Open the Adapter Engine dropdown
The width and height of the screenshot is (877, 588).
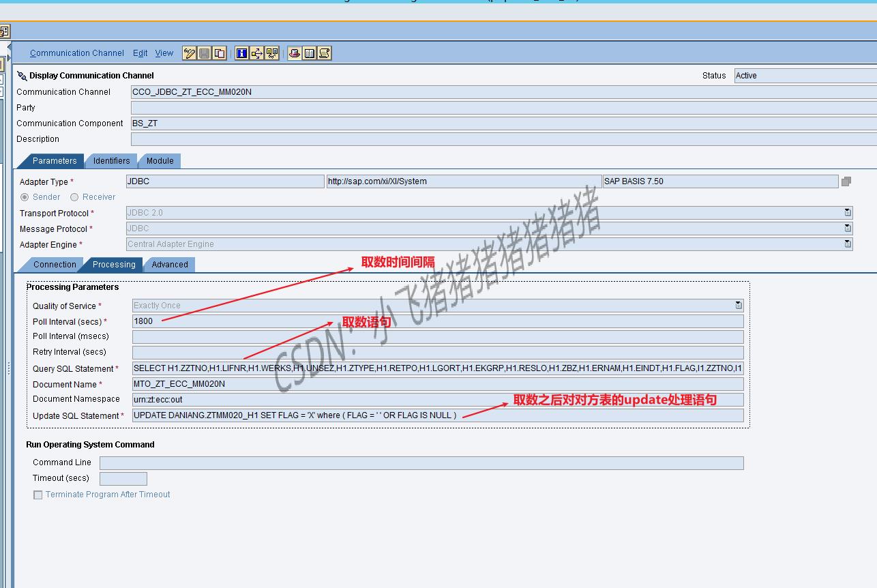(848, 244)
